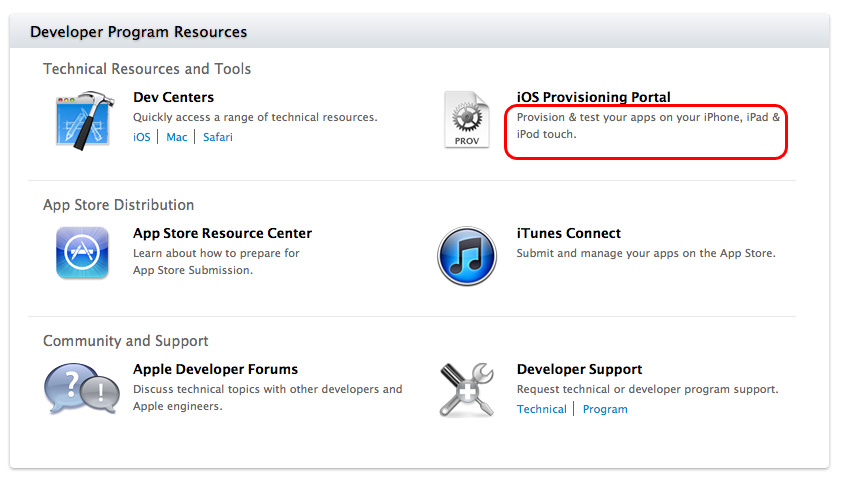Click the Dev Centers heading
The image size is (845, 484).
click(x=173, y=97)
